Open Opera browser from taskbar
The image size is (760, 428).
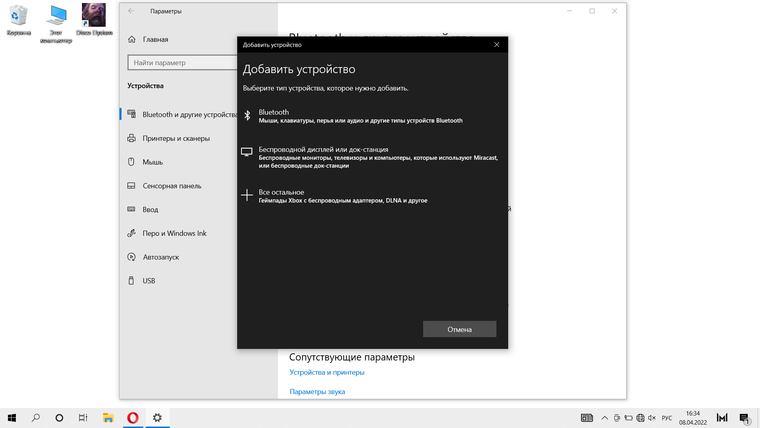pos(132,418)
